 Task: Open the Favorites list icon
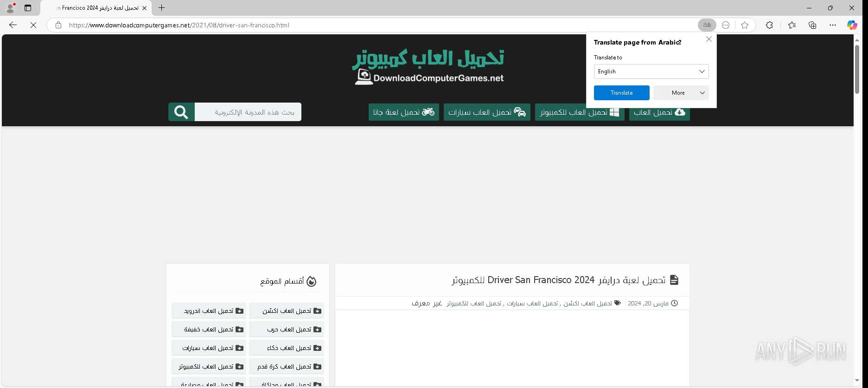791,25
